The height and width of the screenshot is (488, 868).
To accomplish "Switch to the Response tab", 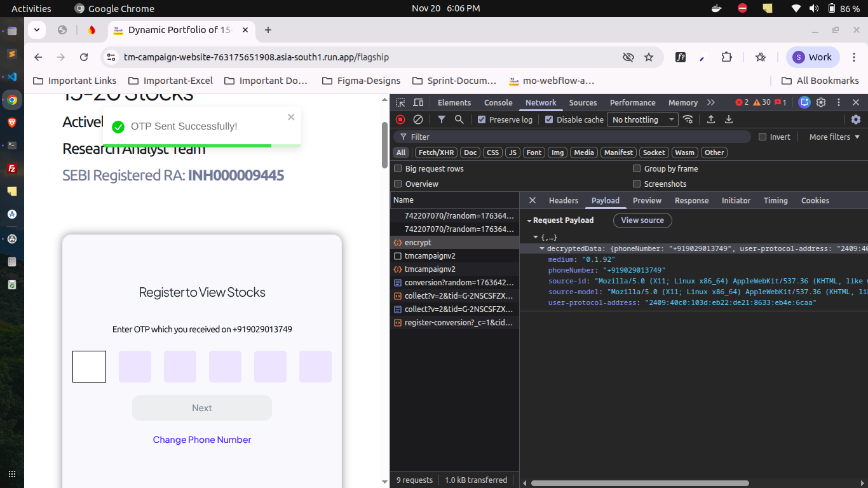I will pos(691,200).
